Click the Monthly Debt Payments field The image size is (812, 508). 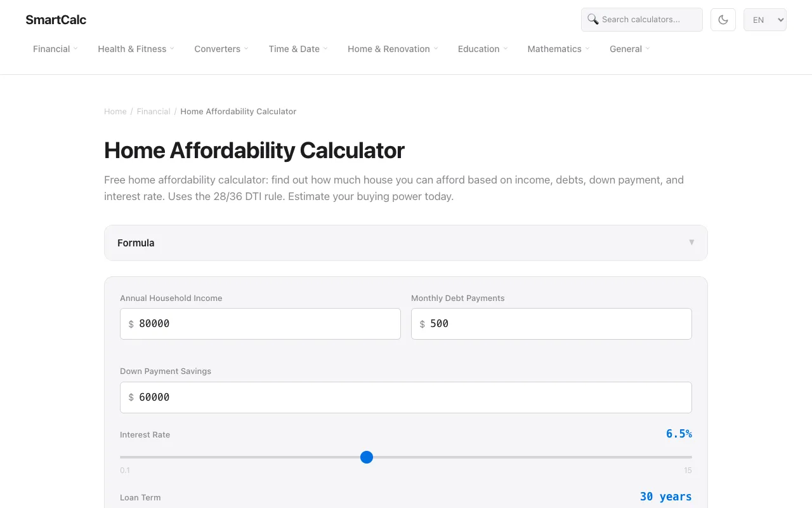(x=551, y=324)
